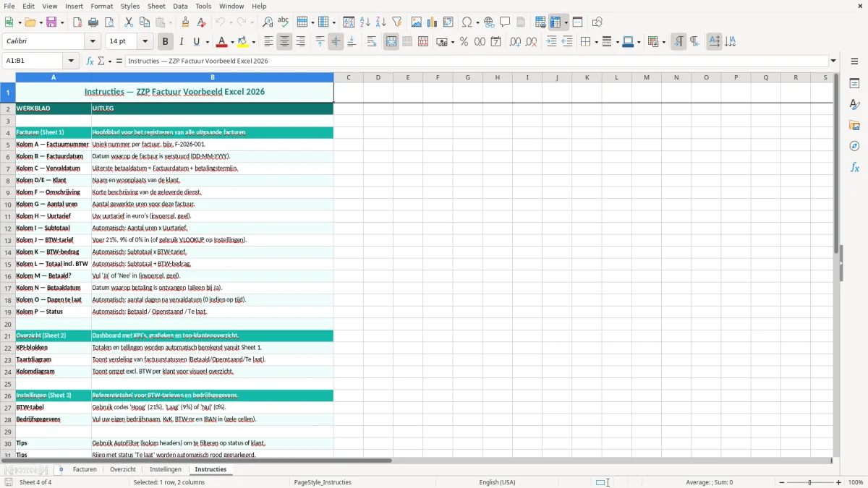Add a decimal place
The width and height of the screenshot is (868, 488).
click(x=515, y=42)
